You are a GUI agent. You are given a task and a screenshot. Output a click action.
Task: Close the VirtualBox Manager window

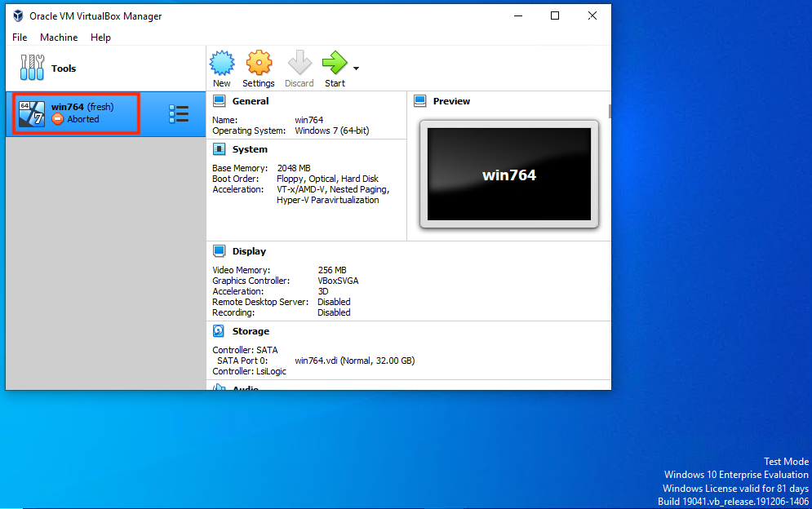(x=592, y=16)
